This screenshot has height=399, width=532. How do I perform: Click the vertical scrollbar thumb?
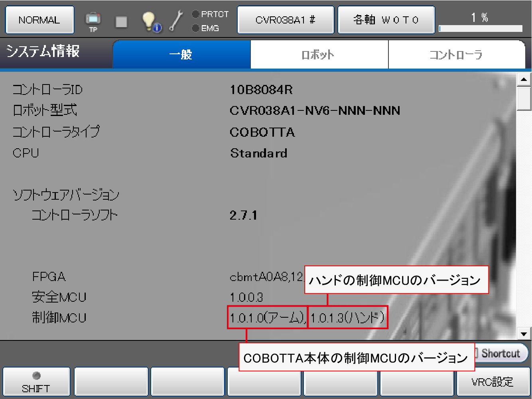[x=524, y=98]
